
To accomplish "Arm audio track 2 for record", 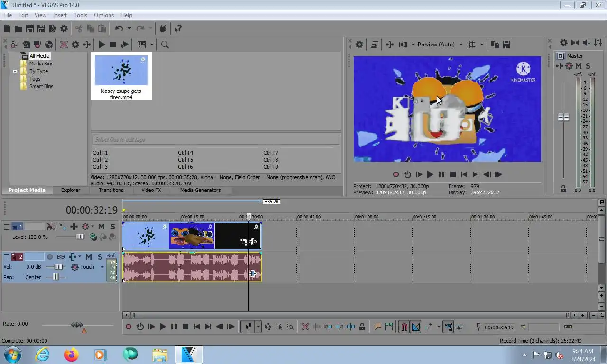I will (50, 257).
